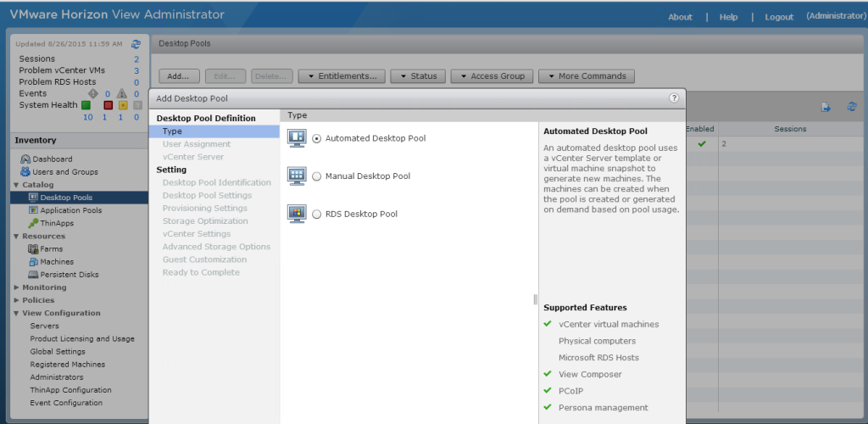Image resolution: width=868 pixels, height=424 pixels.
Task: Click the yellow System Health status icon
Action: click(x=124, y=105)
